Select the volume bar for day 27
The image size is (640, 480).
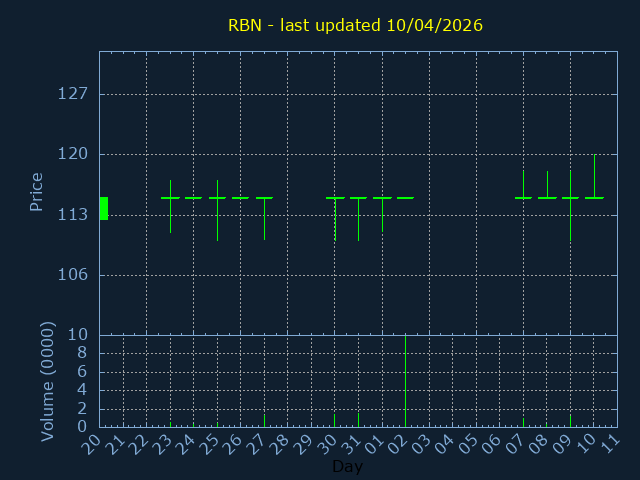[264, 421]
